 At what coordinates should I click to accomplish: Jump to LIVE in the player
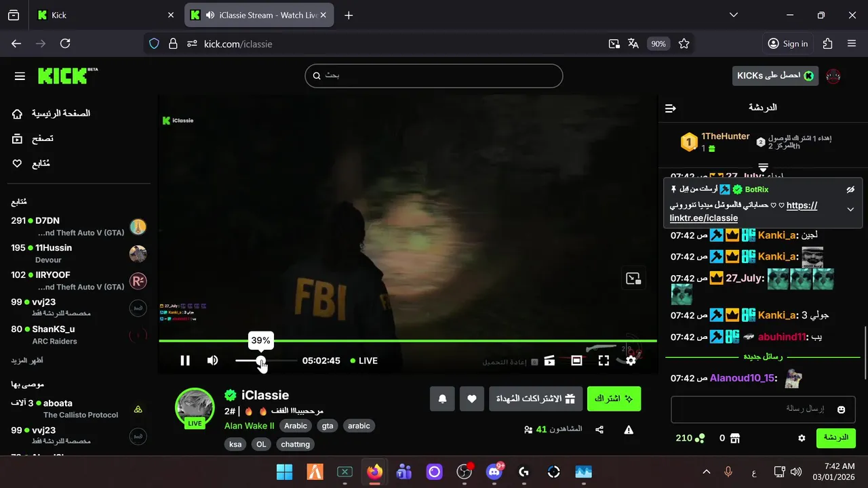pos(364,361)
